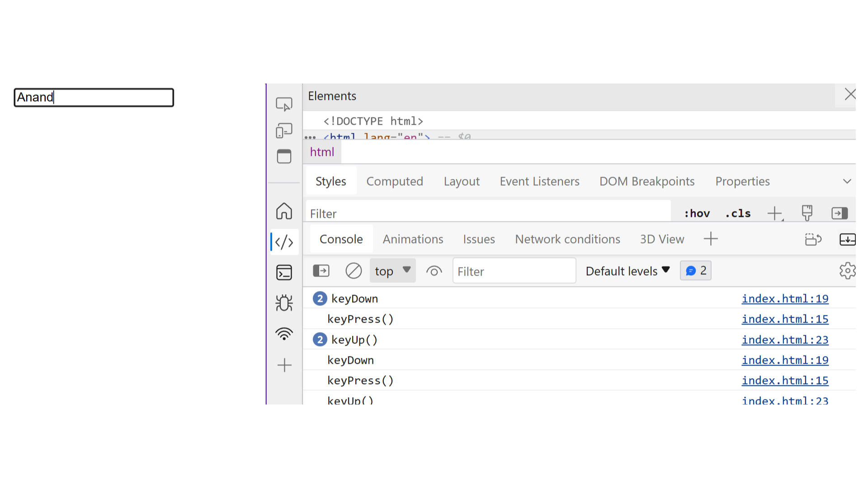Select the Issues drawer tab

(479, 239)
